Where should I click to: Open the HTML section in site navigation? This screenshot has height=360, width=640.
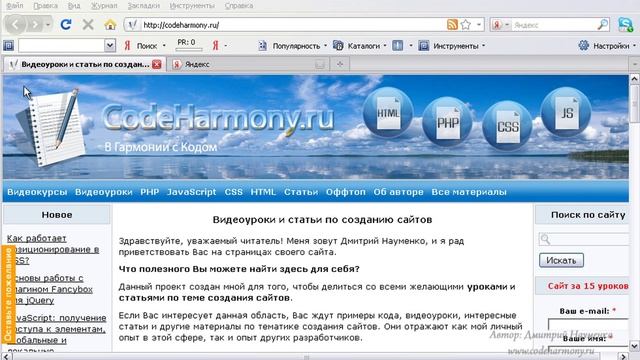tap(263, 192)
